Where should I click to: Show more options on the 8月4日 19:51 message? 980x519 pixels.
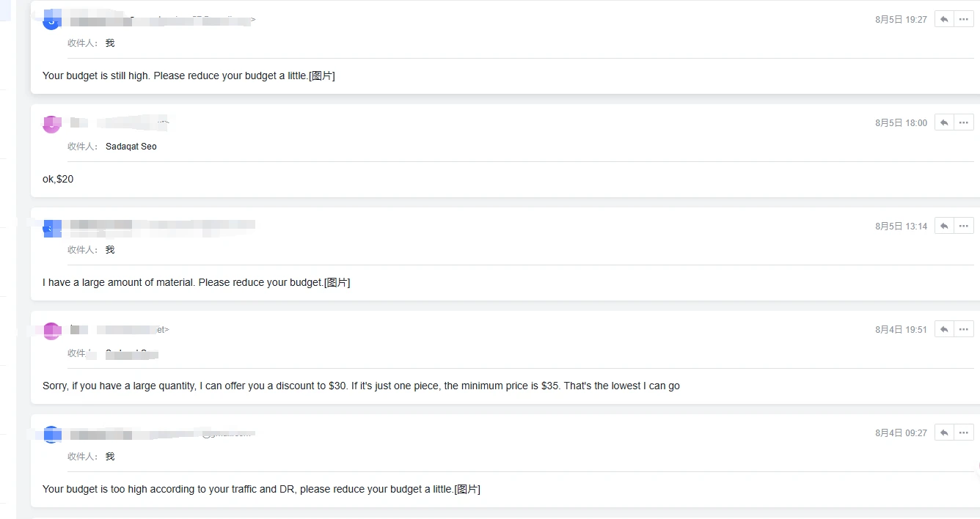(964, 330)
